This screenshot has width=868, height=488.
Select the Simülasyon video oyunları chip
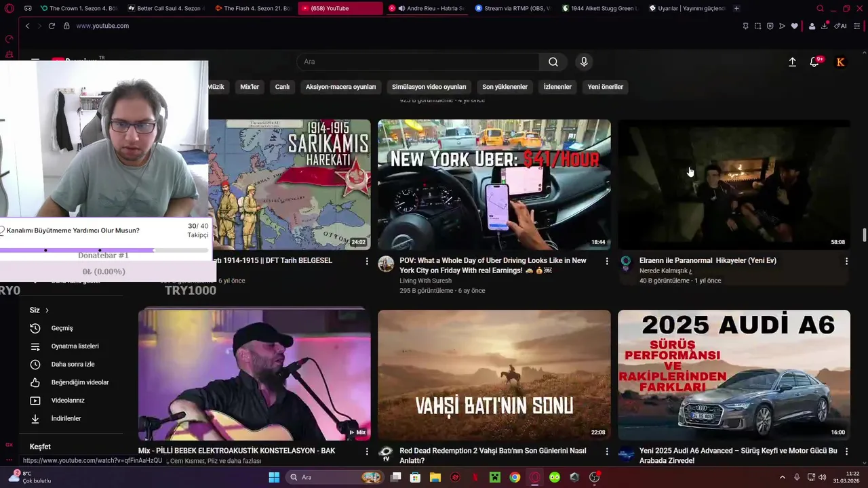429,87
